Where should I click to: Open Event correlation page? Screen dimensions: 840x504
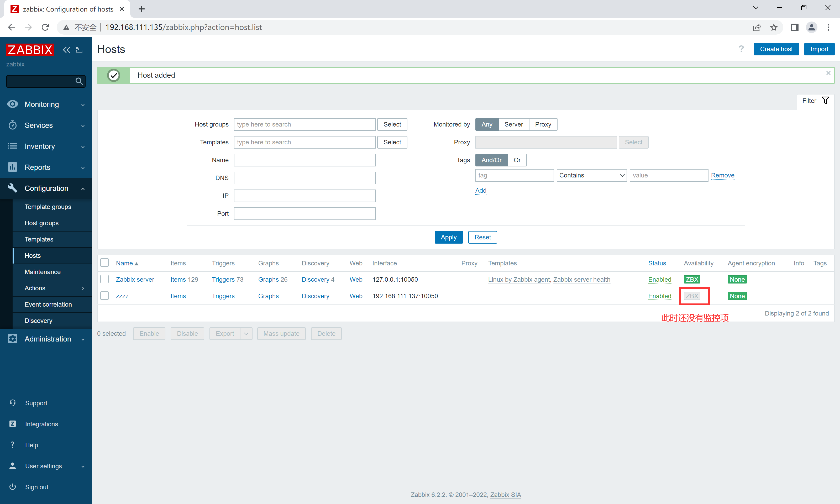[48, 304]
